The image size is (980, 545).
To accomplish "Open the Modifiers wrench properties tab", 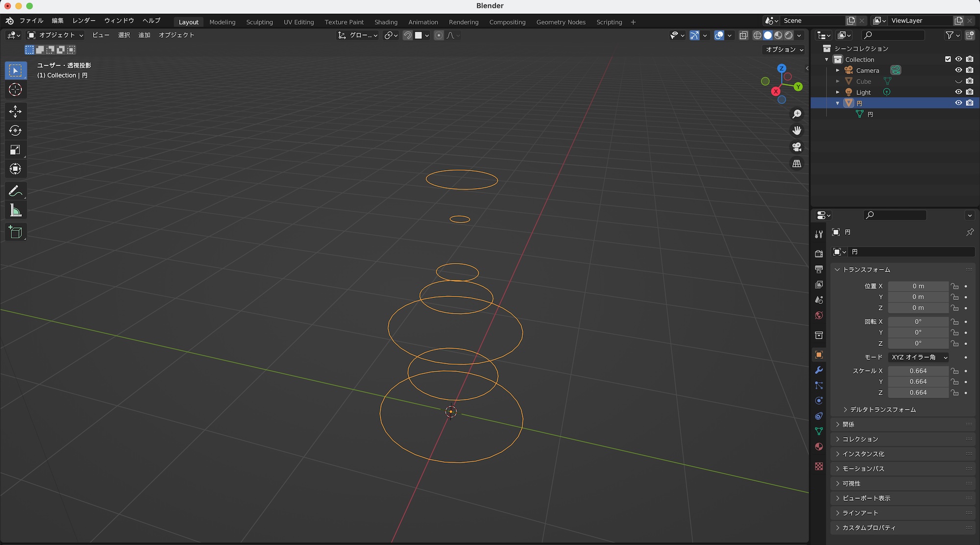I will [x=819, y=370].
